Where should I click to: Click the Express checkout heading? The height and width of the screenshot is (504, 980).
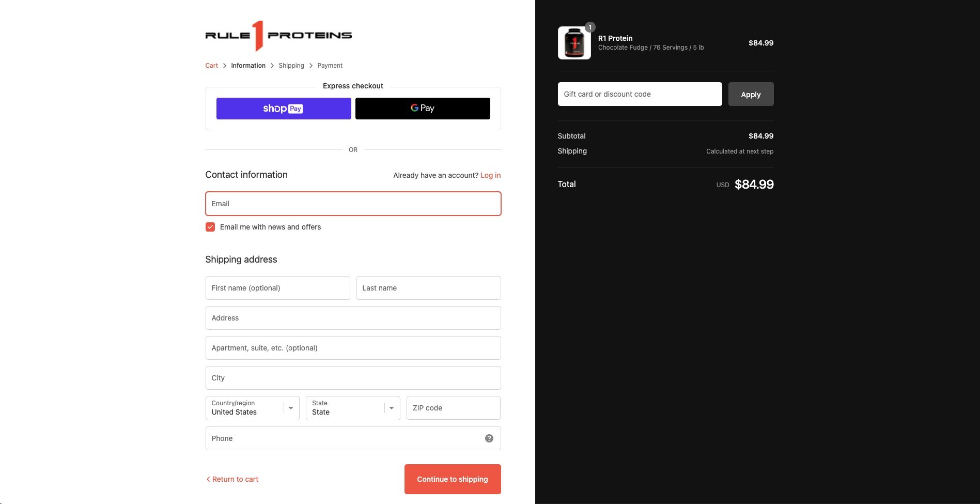click(x=353, y=86)
